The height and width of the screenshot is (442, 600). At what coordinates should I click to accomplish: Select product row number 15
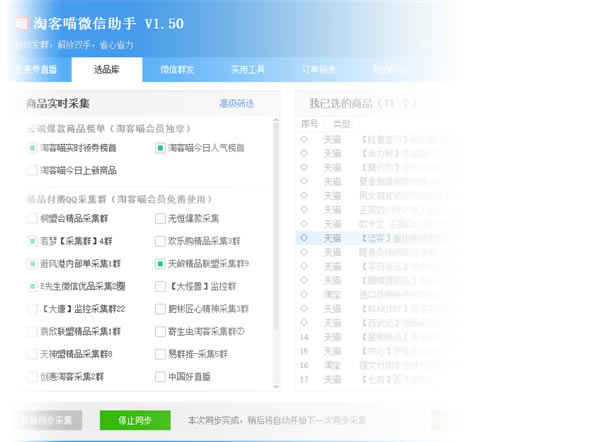coord(375,351)
